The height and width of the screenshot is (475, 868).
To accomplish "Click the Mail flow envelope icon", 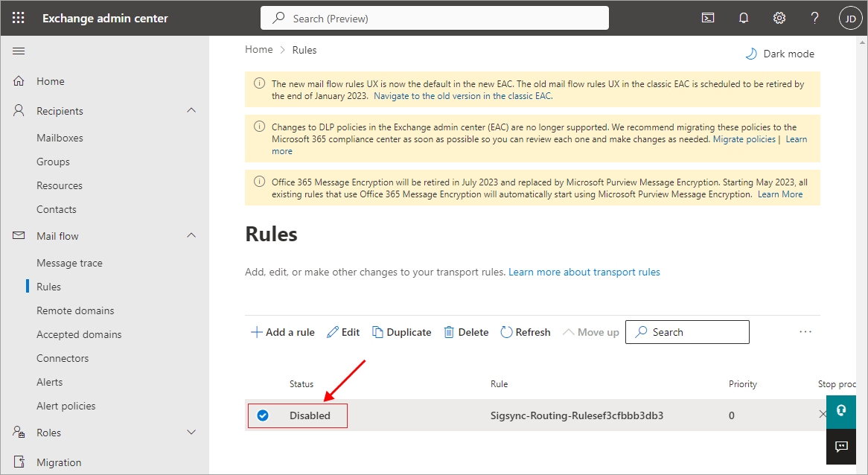I will point(19,235).
